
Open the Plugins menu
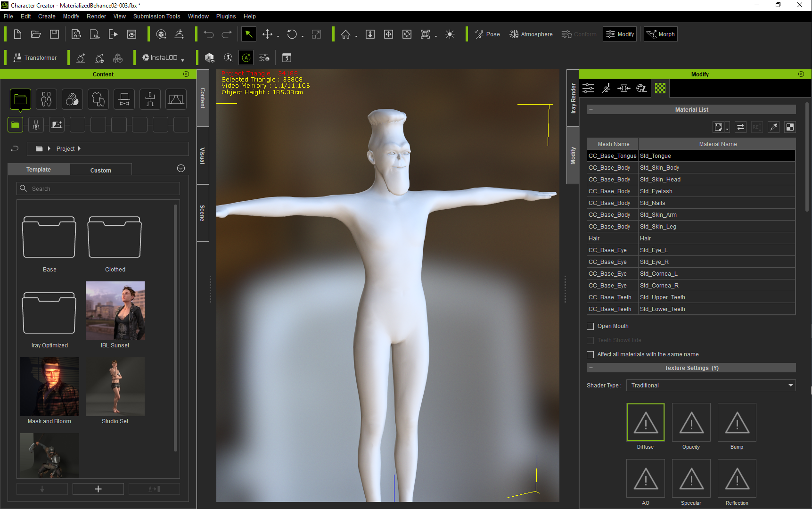click(226, 16)
